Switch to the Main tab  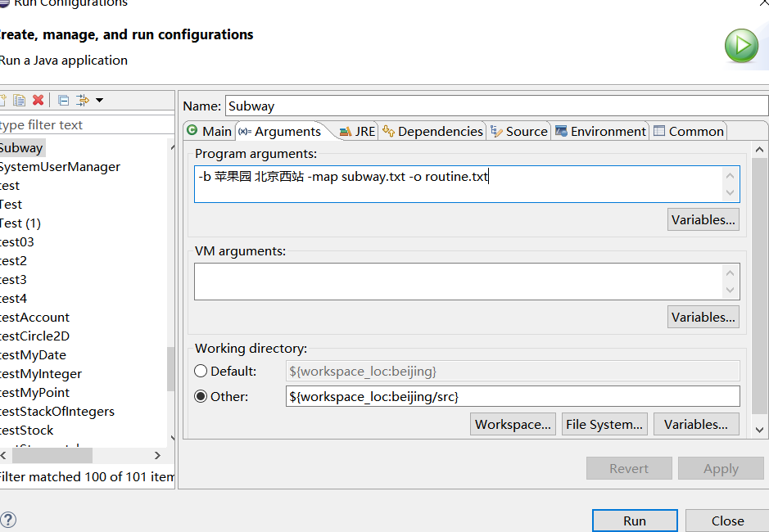coord(209,131)
